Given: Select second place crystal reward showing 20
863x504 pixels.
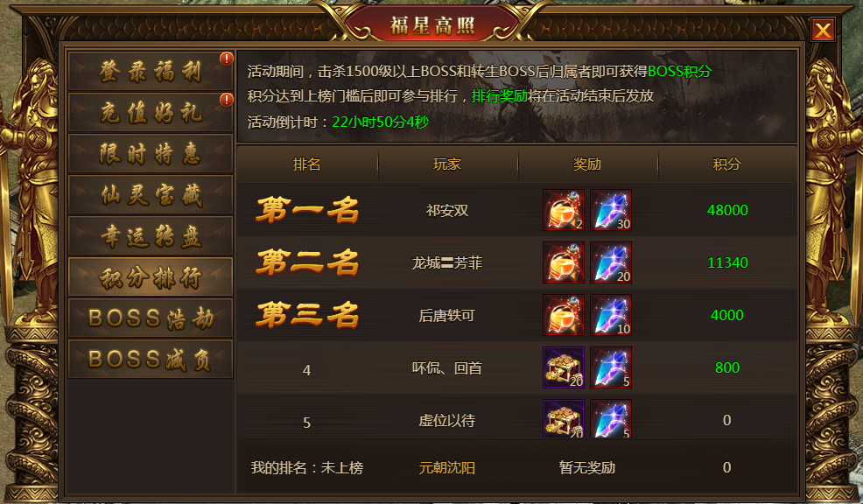Looking at the screenshot, I should point(611,262).
